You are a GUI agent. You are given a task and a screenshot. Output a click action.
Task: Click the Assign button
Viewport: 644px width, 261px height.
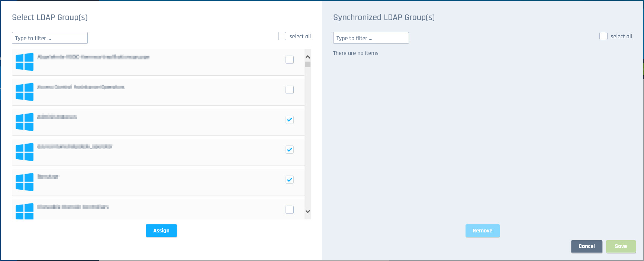(161, 231)
